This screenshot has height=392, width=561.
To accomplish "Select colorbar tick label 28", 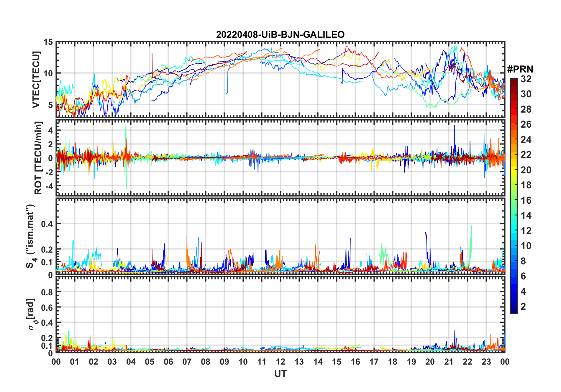I will [x=526, y=109].
